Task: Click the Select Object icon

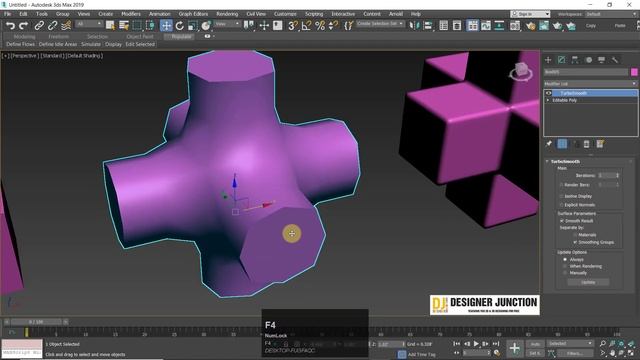Action: pos(110,26)
